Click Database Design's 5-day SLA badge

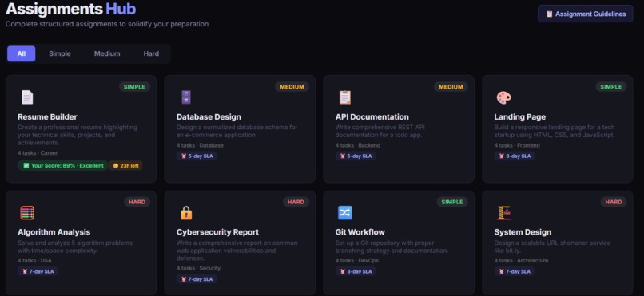[x=197, y=156]
